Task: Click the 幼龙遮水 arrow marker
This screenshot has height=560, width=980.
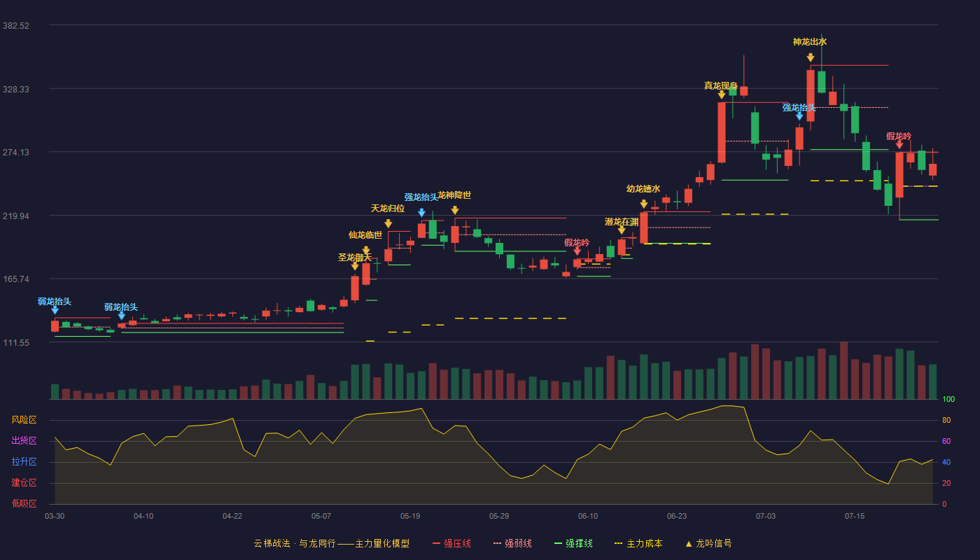Action: [644, 204]
